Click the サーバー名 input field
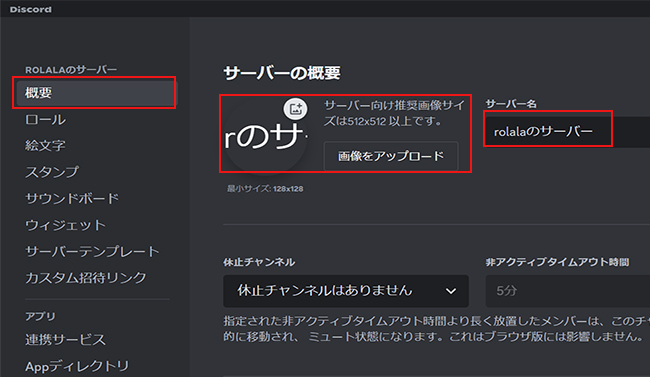650x377 pixels. point(568,132)
